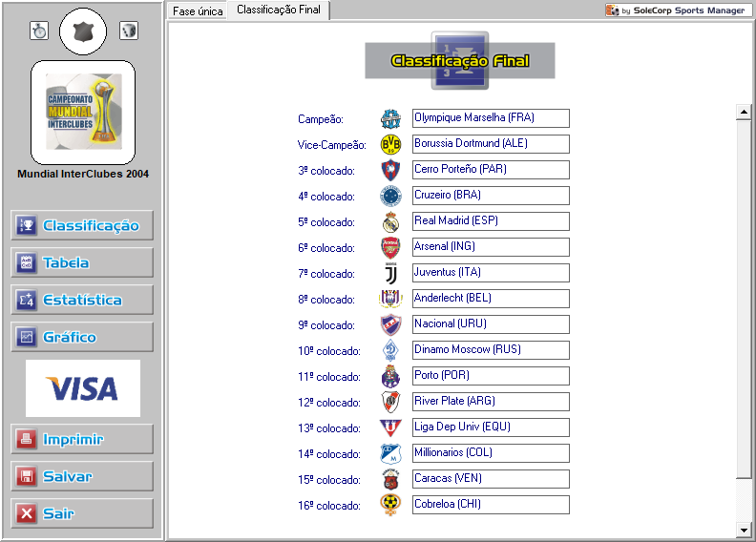This screenshot has height=542, width=756.
Task: Click the Arsenal (ING) field
Action: pos(491,247)
